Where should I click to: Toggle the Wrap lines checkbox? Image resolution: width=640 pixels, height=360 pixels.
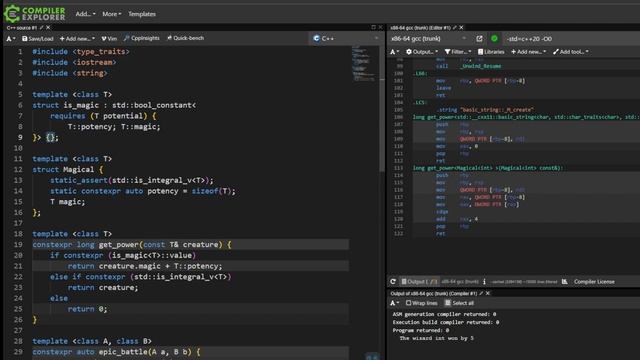(x=421, y=303)
